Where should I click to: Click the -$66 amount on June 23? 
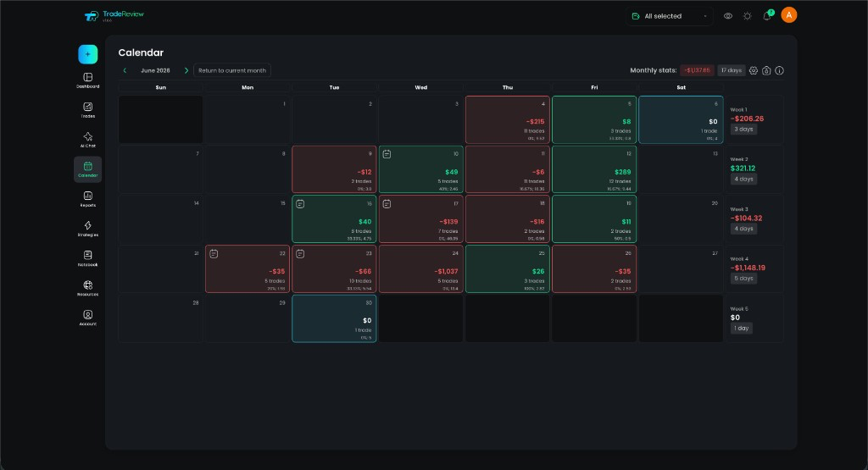pos(363,272)
